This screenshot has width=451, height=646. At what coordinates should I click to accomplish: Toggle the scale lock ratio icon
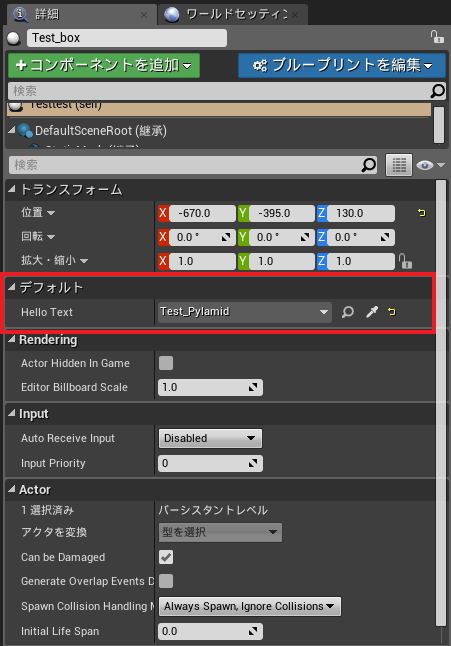[405, 261]
